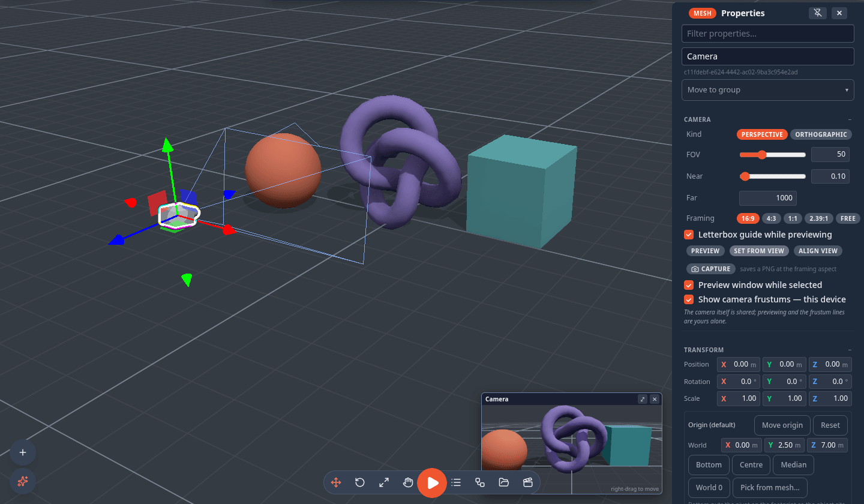Switch camera kind to Orthographic
This screenshot has width=864, height=504.
point(821,134)
